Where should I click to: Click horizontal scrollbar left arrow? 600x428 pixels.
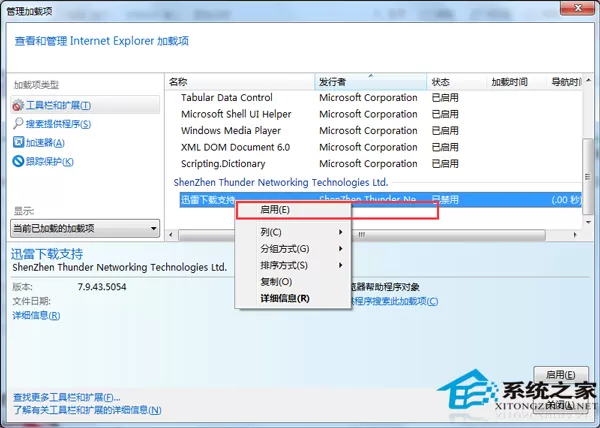click(x=171, y=235)
